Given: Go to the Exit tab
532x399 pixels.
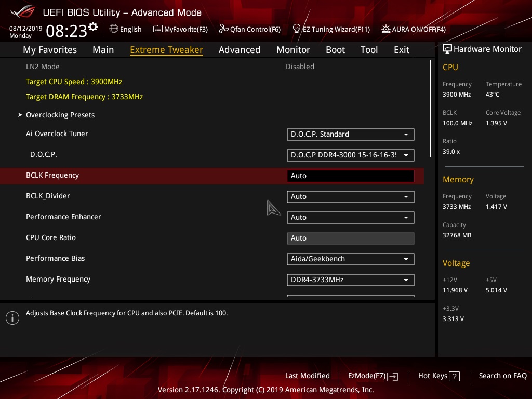Looking at the screenshot, I should 402,50.
